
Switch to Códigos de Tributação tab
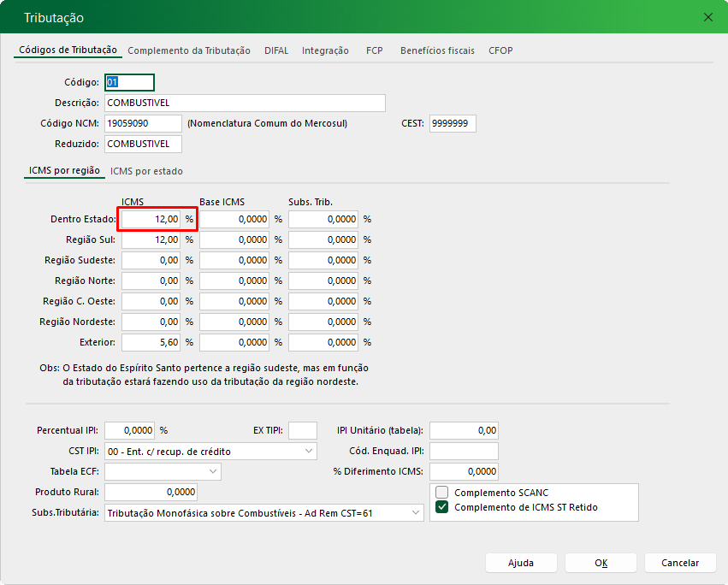tap(68, 50)
